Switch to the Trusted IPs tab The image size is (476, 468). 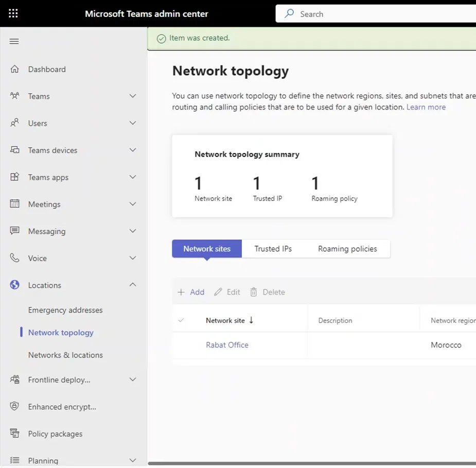point(273,249)
